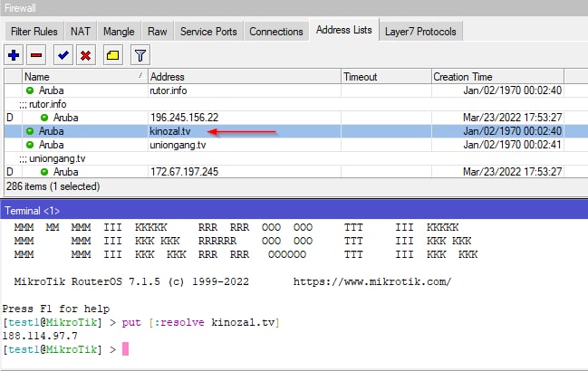Open the Service Ports tab
The width and height of the screenshot is (588, 371).
coord(208,32)
